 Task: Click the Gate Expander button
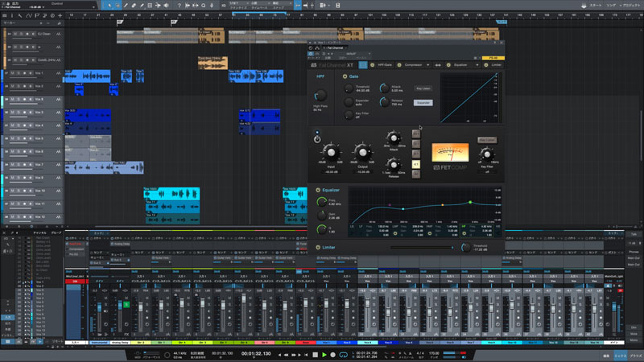click(x=423, y=103)
